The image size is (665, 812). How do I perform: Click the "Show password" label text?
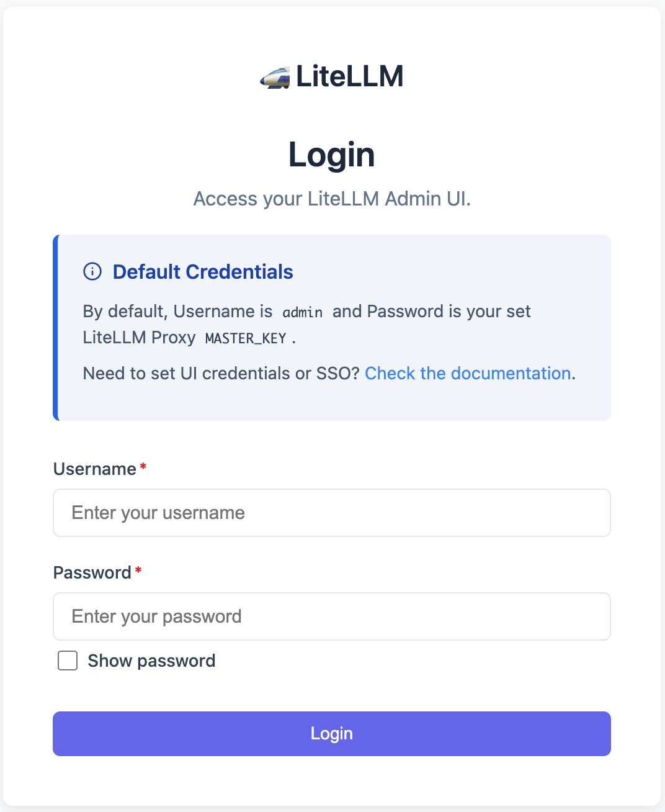[151, 661]
